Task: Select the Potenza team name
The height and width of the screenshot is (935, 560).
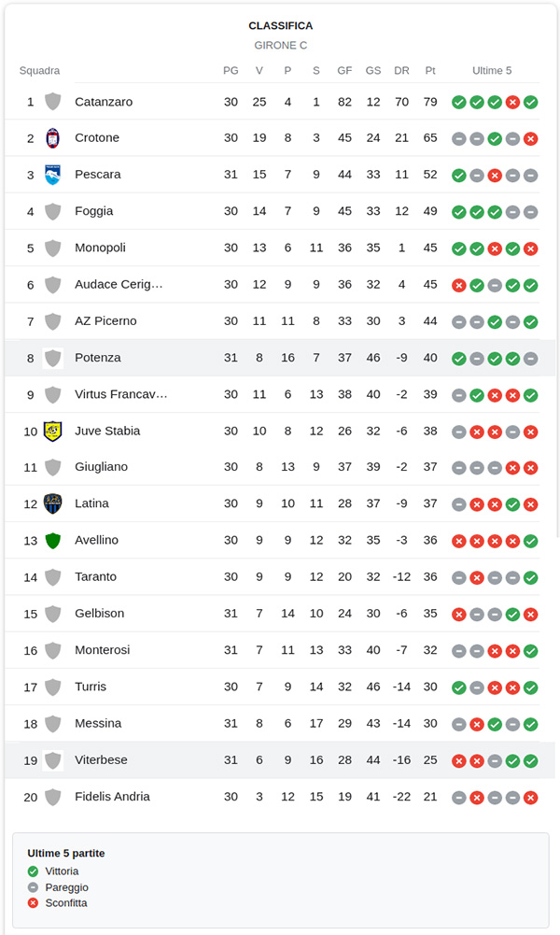Action: (x=98, y=358)
